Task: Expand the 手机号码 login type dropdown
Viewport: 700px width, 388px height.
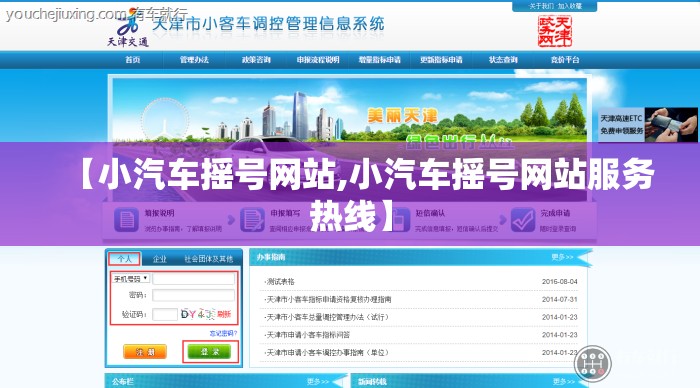Action: 130,279
